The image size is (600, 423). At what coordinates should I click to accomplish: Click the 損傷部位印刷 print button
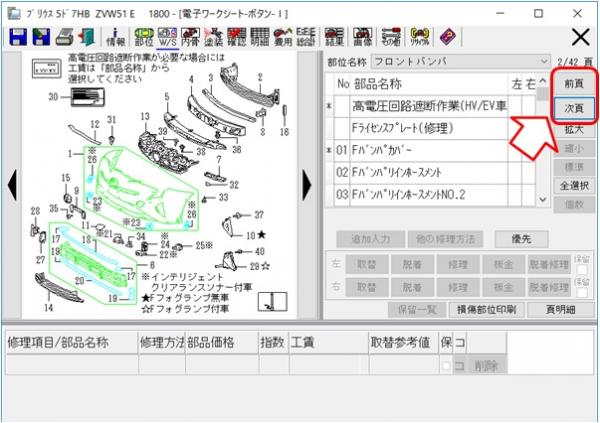tap(486, 309)
